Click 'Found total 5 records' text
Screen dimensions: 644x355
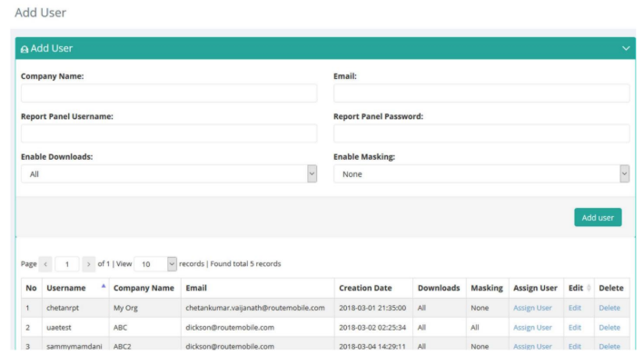pos(245,264)
